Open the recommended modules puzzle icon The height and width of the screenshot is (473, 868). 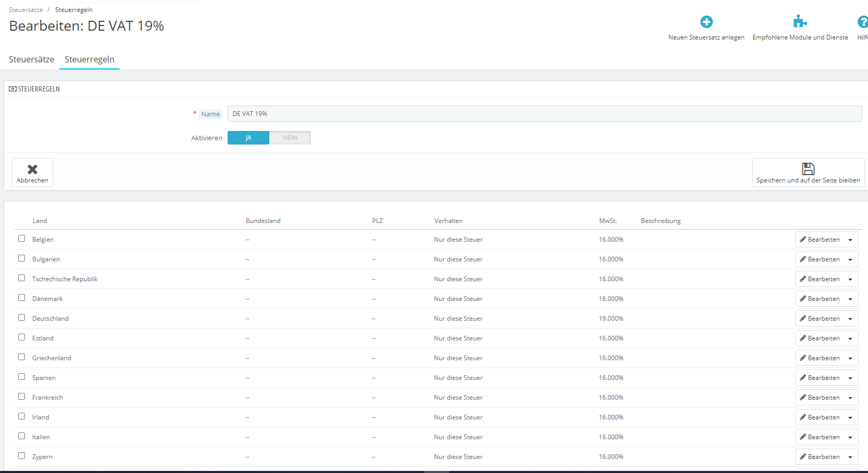[800, 22]
